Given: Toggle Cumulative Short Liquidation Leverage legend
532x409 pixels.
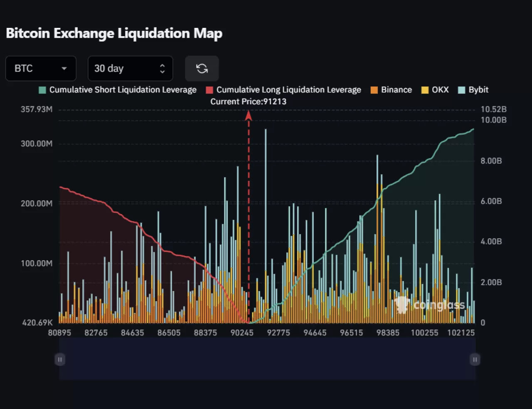Looking at the screenshot, I should tap(123, 90).
